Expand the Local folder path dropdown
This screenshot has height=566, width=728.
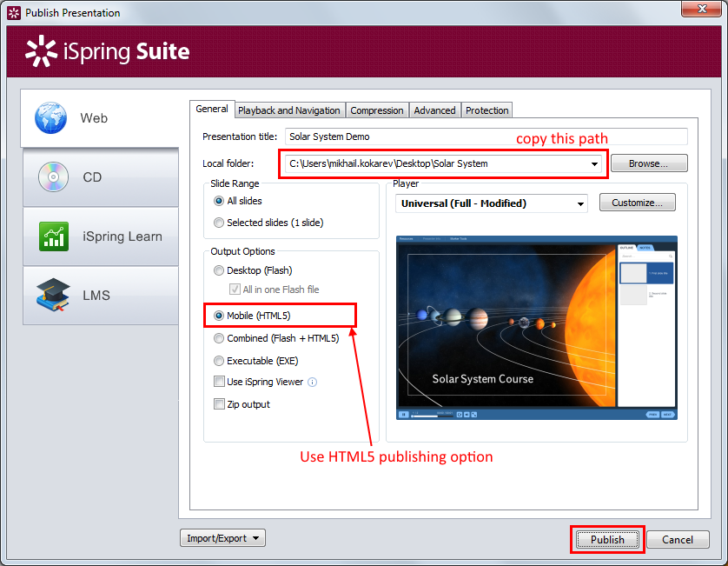click(594, 163)
